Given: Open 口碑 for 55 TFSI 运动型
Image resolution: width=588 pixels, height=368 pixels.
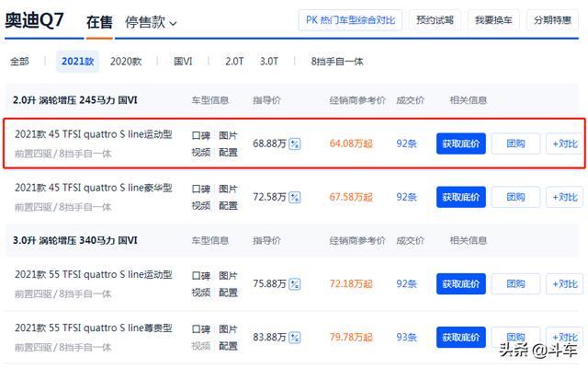Looking at the screenshot, I should pyautogui.click(x=201, y=276).
